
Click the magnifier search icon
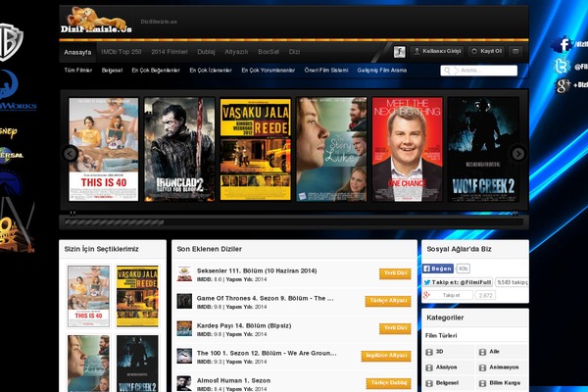click(x=447, y=71)
